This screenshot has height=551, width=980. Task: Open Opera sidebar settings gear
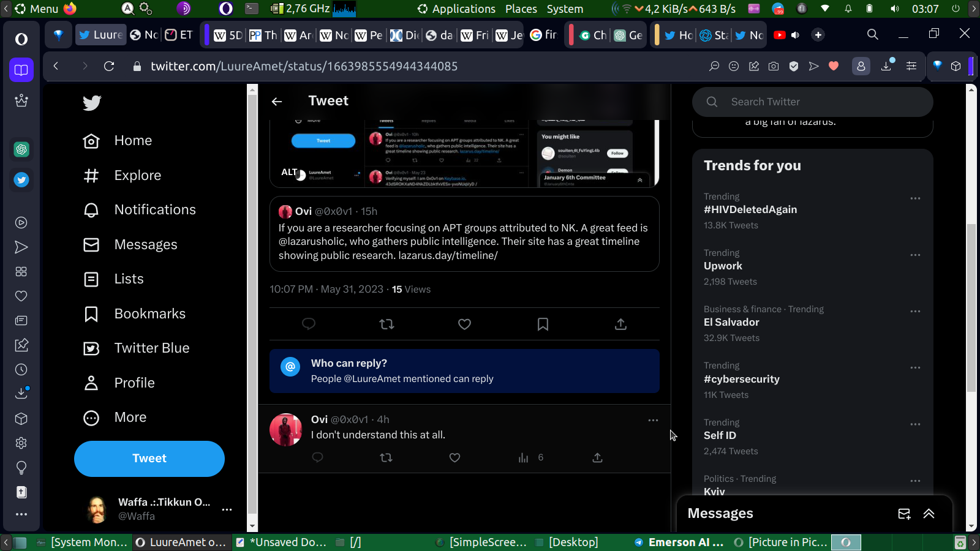click(x=21, y=443)
